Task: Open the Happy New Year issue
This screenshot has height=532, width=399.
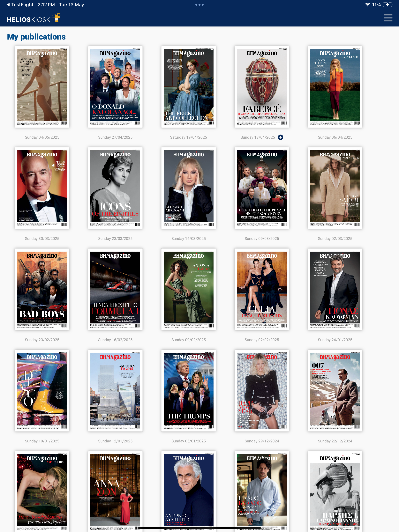Action: pos(262,391)
